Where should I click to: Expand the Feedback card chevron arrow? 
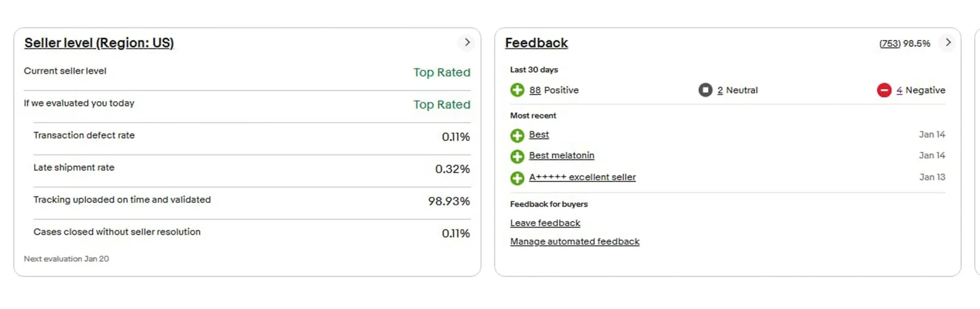point(948,42)
